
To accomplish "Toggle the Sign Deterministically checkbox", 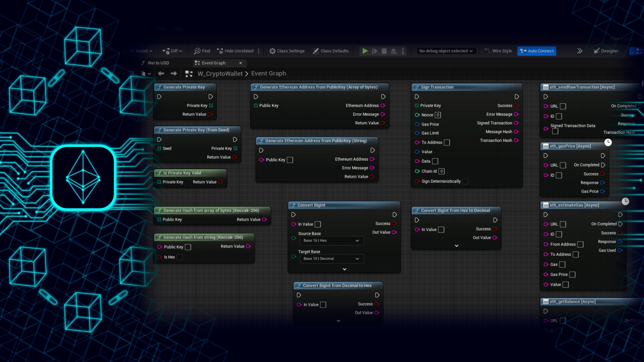I will pos(465,181).
